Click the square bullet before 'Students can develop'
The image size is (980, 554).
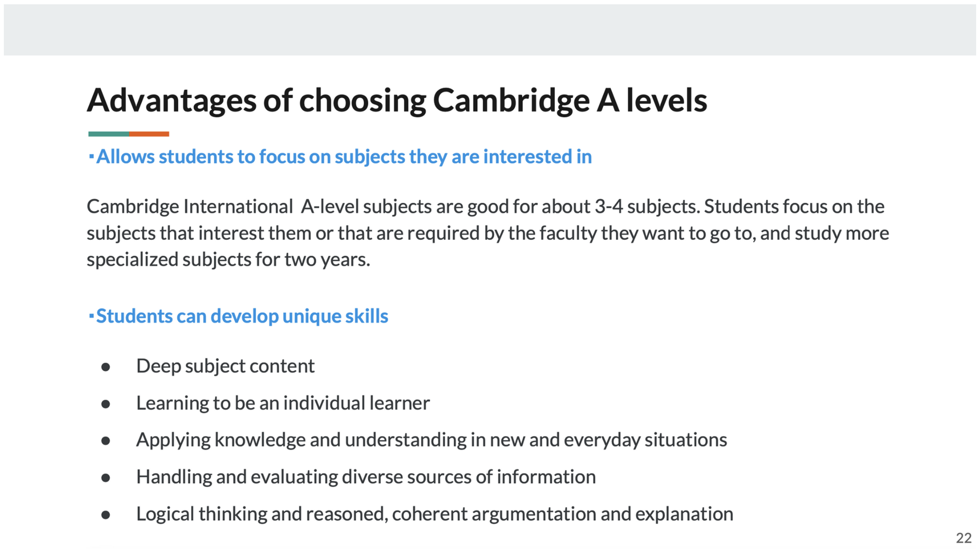[91, 316]
